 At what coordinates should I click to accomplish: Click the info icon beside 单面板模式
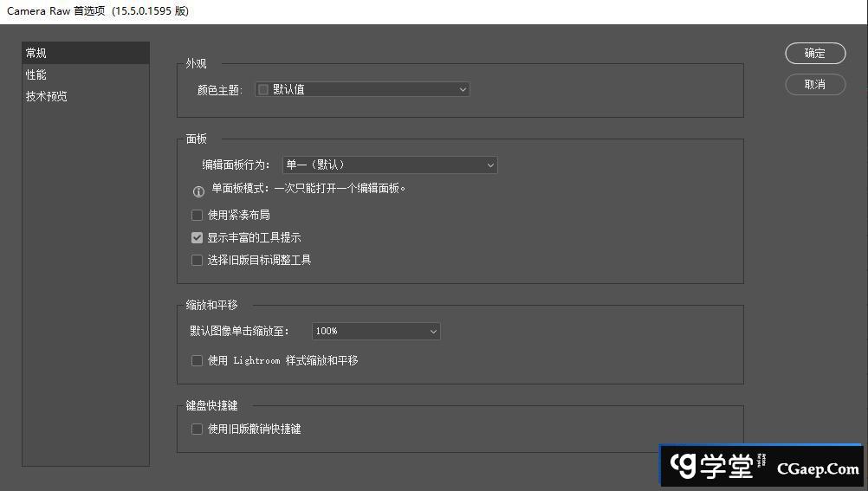point(198,191)
